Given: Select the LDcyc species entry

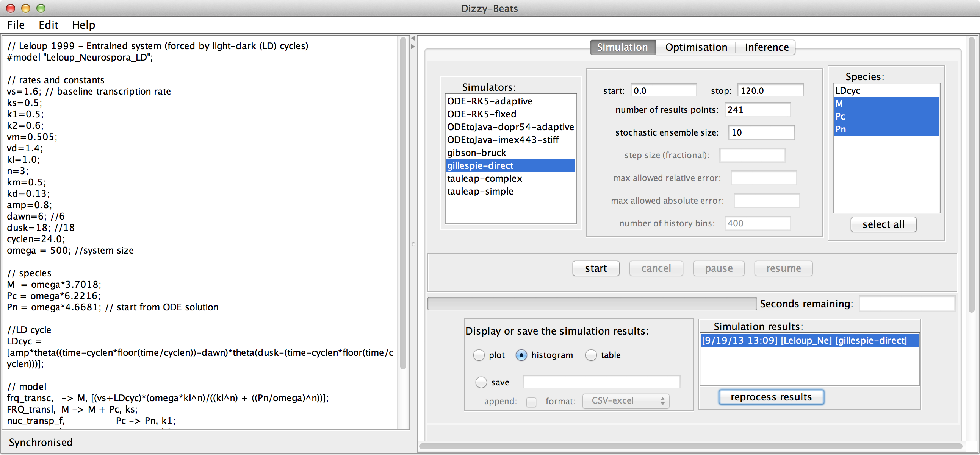Looking at the screenshot, I should click(848, 91).
